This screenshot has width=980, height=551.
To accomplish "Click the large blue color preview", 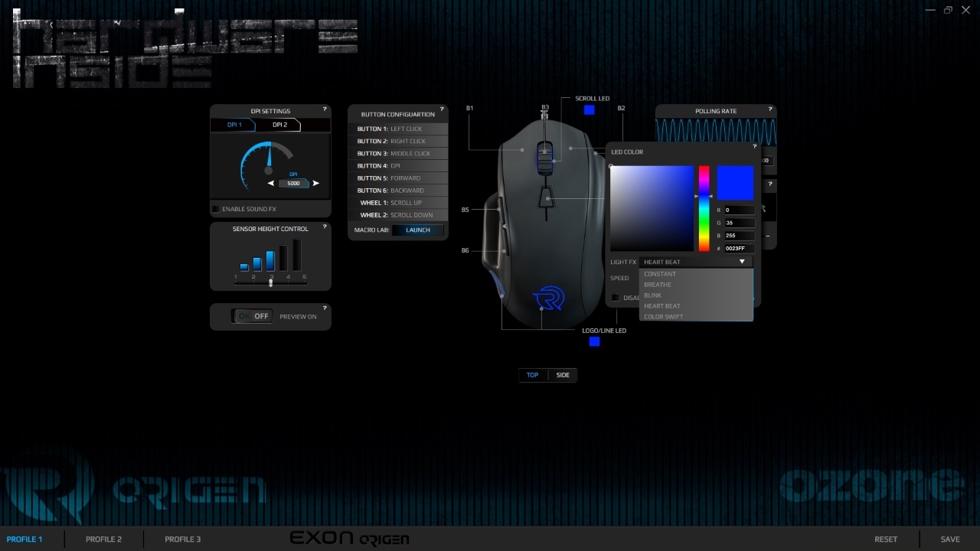I will 736,184.
